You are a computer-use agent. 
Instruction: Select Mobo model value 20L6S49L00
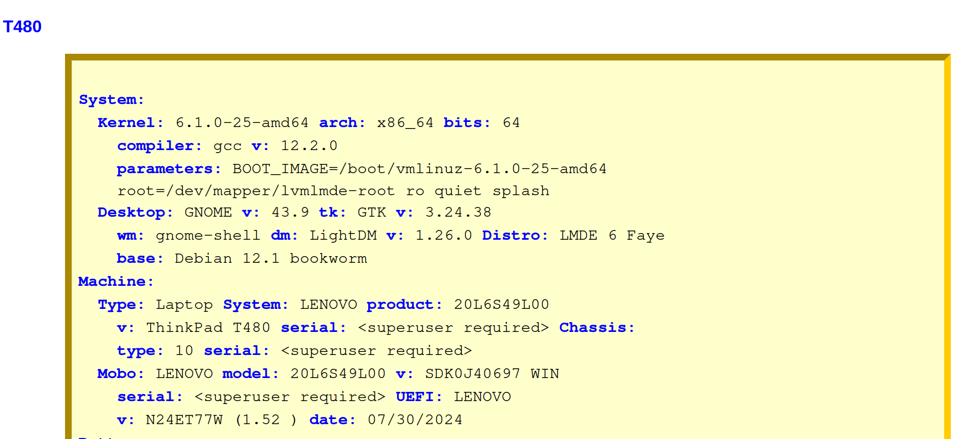[338, 373]
